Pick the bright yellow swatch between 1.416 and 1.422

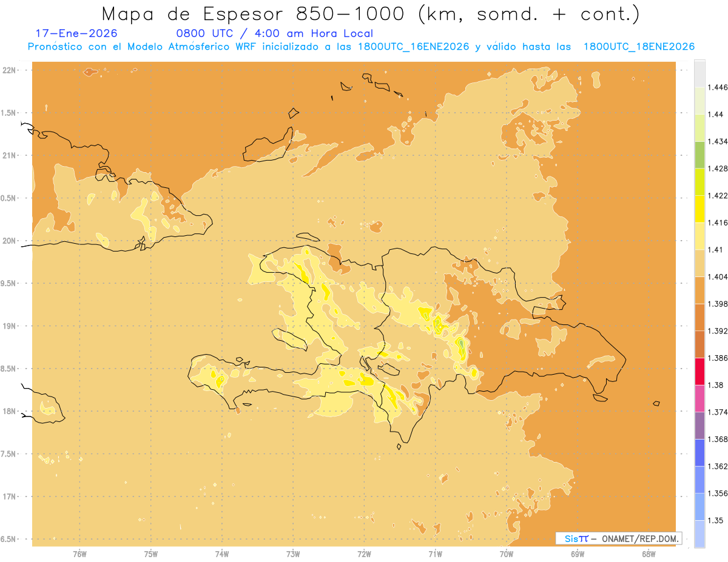(699, 209)
